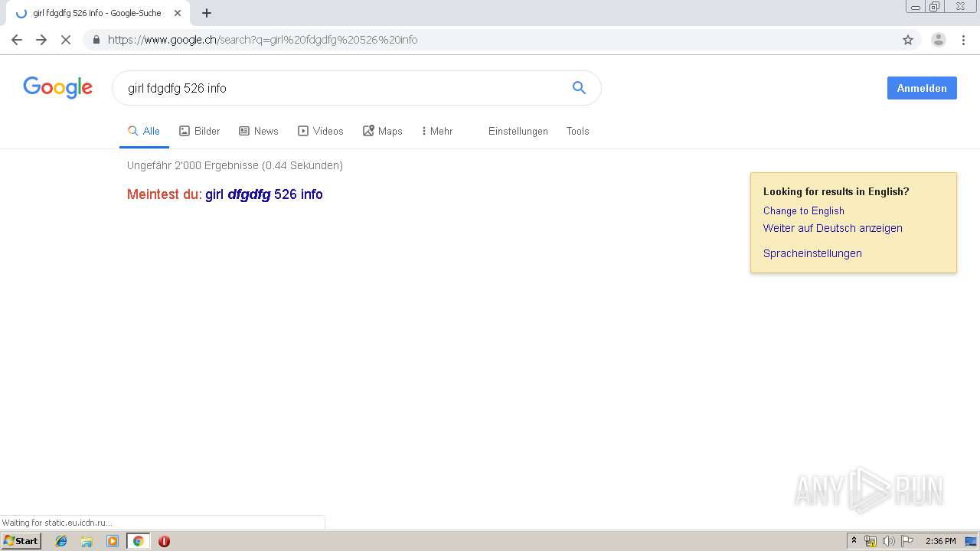Click the blue search magnifier button
The width and height of the screenshot is (980, 551).
(579, 88)
